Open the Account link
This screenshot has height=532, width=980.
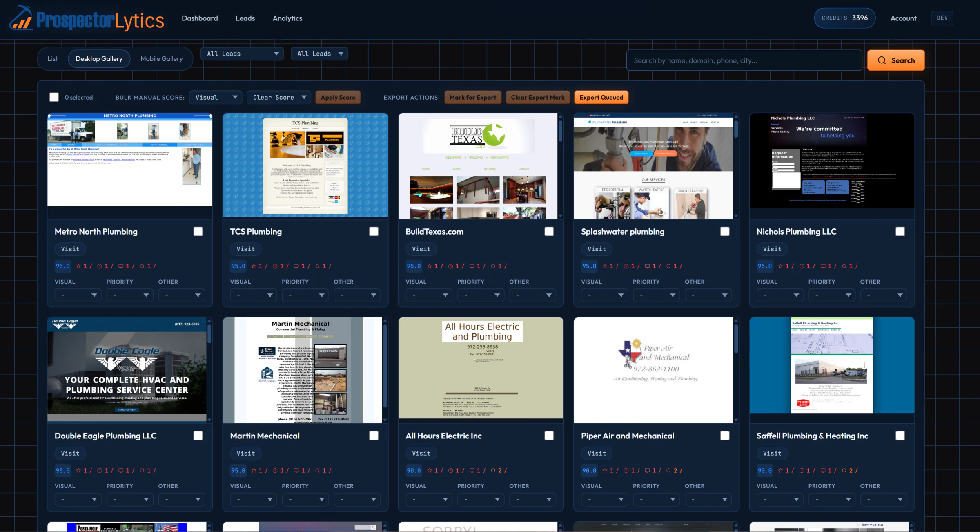pos(903,18)
